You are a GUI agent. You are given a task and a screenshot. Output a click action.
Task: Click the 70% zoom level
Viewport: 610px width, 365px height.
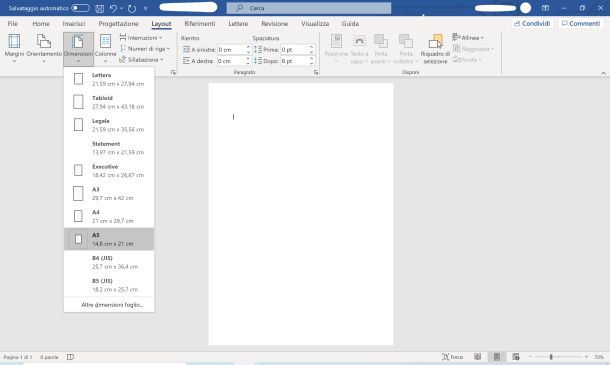599,357
